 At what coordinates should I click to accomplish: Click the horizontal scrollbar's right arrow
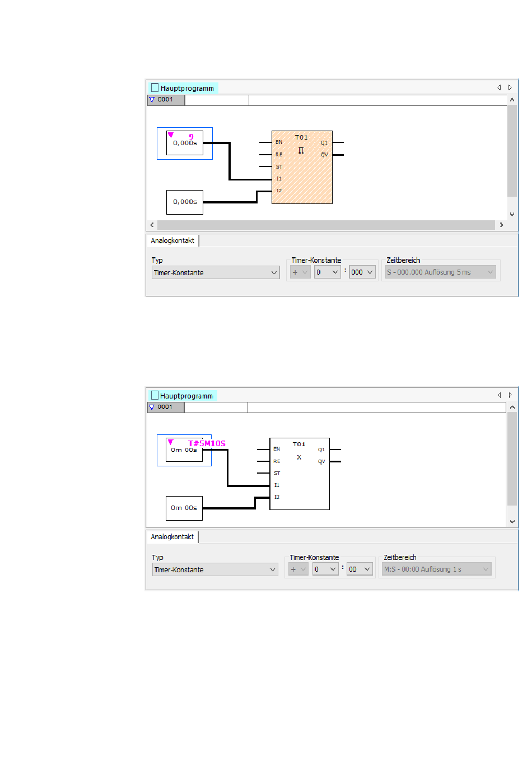[x=501, y=225]
